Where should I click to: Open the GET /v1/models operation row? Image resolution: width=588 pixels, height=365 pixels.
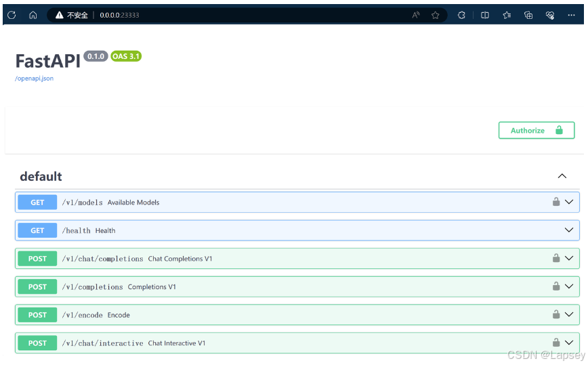pyautogui.click(x=271, y=202)
